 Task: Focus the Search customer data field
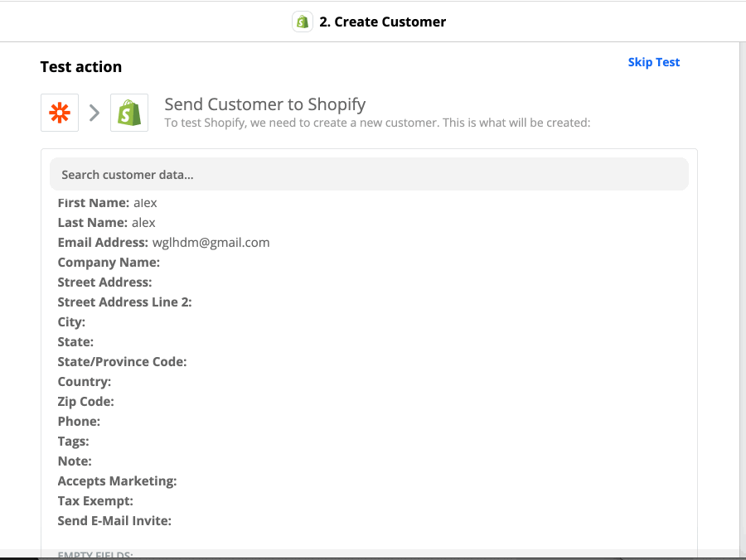(369, 175)
